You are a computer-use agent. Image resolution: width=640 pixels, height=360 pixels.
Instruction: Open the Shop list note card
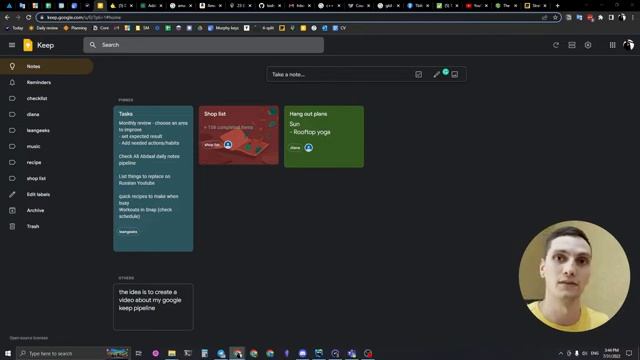[238, 135]
